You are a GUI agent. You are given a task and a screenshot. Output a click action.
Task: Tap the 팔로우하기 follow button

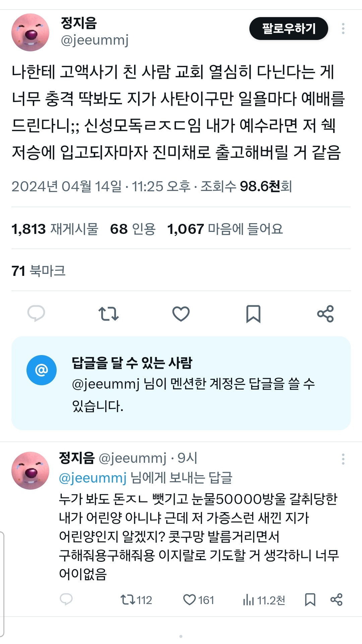[289, 29]
